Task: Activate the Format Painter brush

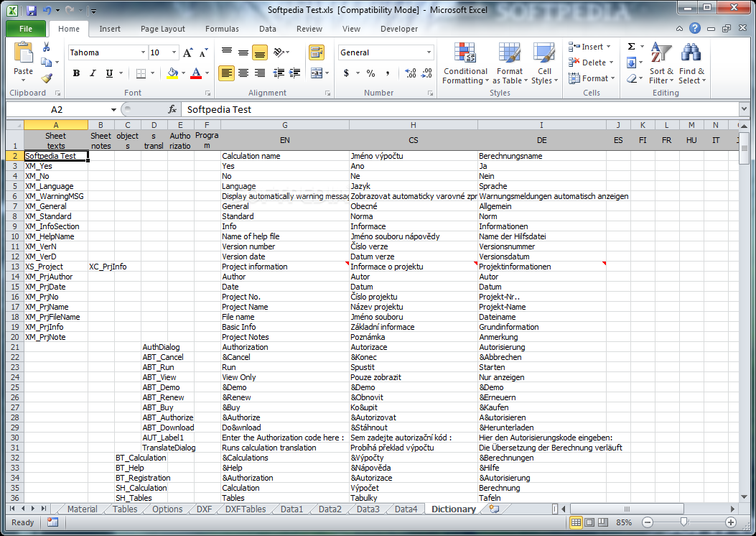Action: 47,78
